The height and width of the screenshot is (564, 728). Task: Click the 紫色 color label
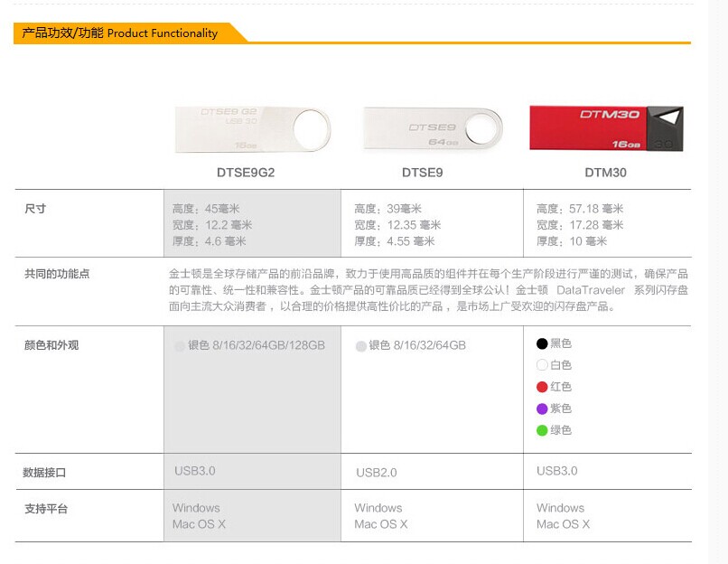pos(561,409)
